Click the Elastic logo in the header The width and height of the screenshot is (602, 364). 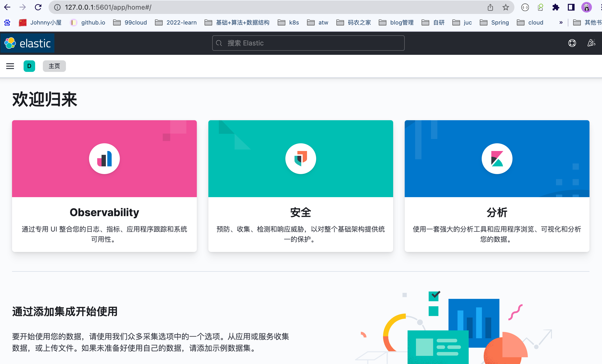(27, 43)
